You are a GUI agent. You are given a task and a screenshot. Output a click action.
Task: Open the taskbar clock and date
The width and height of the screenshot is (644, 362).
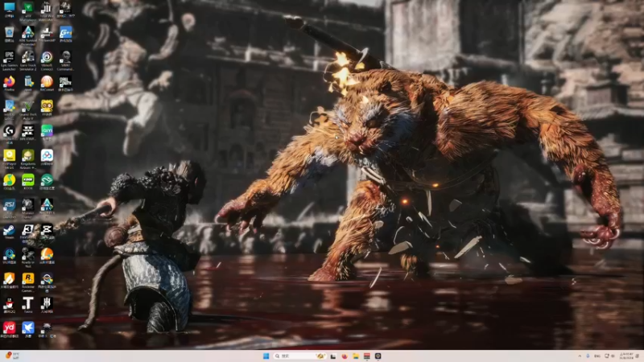[626, 356]
